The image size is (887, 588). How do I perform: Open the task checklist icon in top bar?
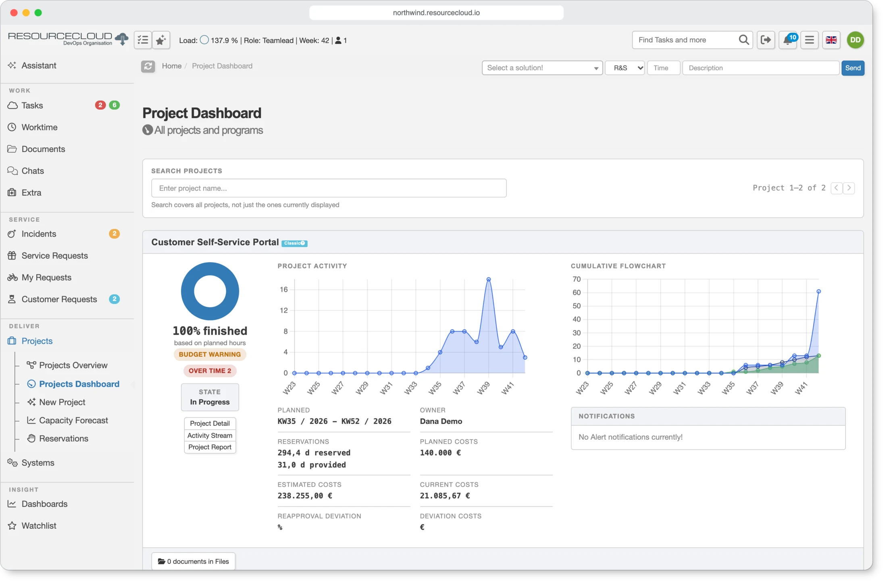[143, 40]
